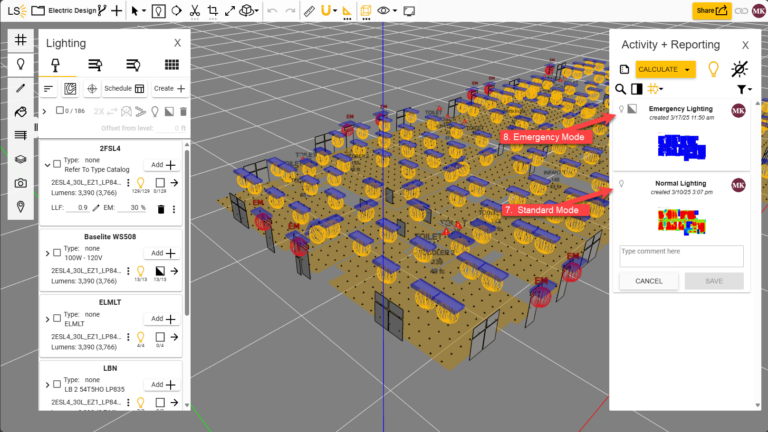The height and width of the screenshot is (432, 768).
Task: Select the paint bucket tool in left sidebar
Action: point(21,112)
